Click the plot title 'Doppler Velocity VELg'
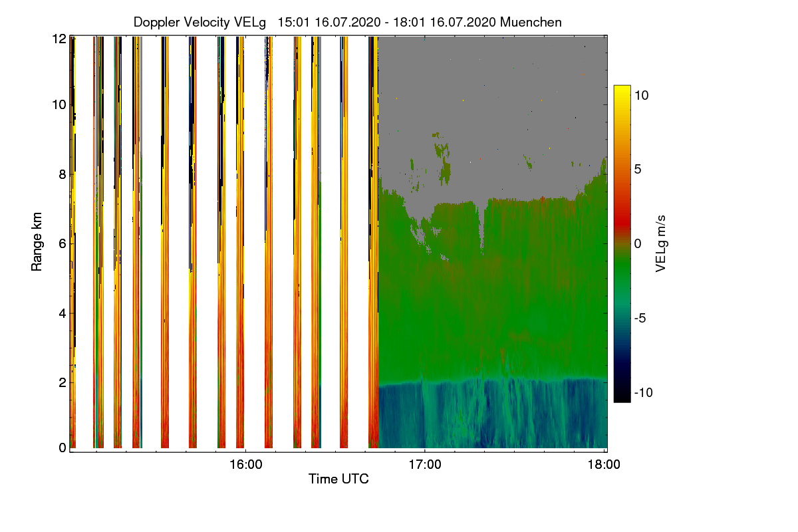Viewport: 798px width, 532px height. click(199, 23)
